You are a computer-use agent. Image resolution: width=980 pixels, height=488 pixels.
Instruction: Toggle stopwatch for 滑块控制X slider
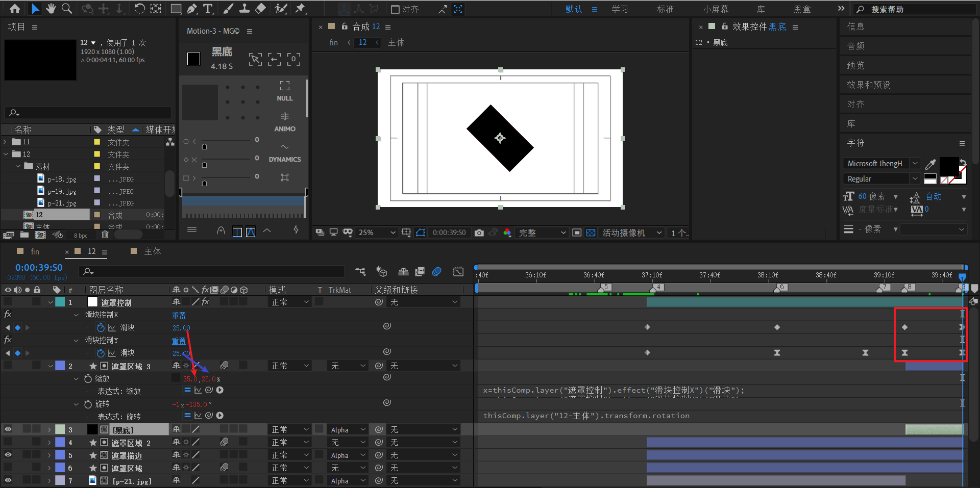tap(101, 327)
